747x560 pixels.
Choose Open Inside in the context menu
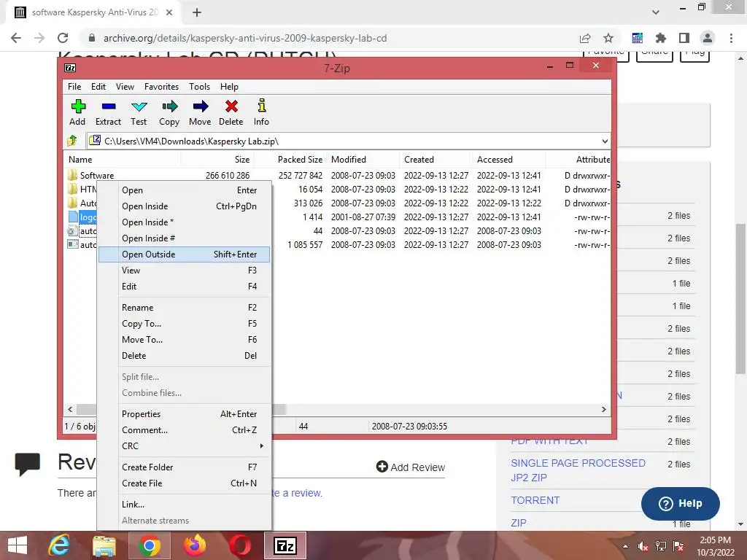(x=185, y=206)
